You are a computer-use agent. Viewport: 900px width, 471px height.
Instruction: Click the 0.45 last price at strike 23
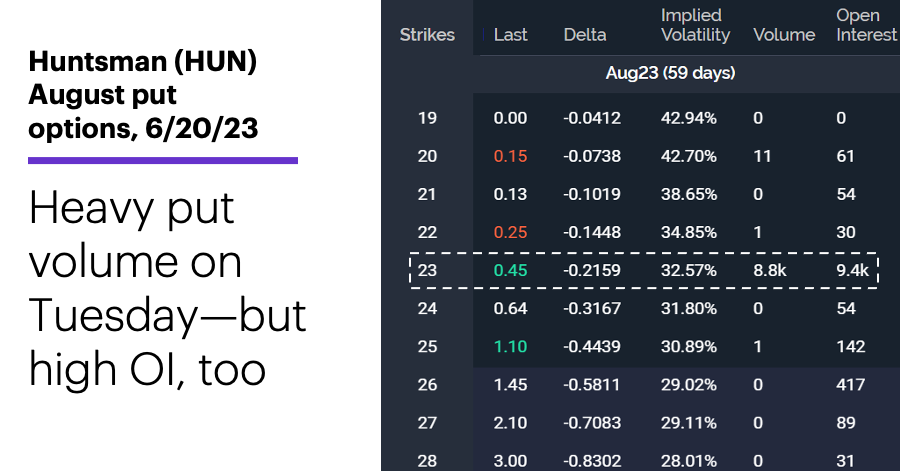click(510, 270)
